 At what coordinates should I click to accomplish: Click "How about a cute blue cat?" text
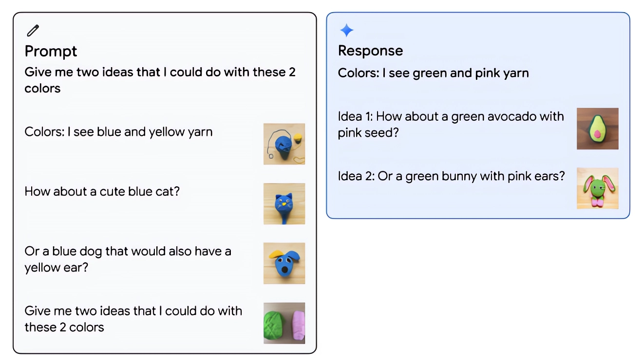(x=102, y=191)
